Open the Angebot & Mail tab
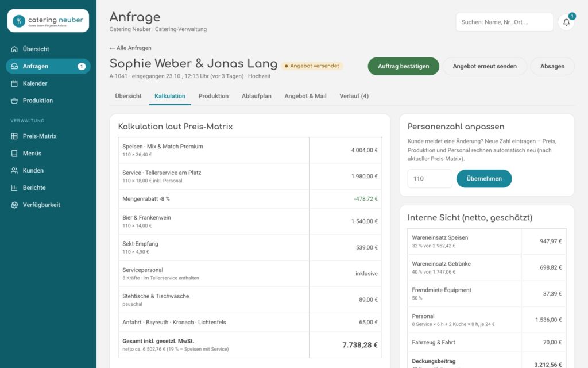Image resolution: width=588 pixels, height=368 pixels. (305, 96)
